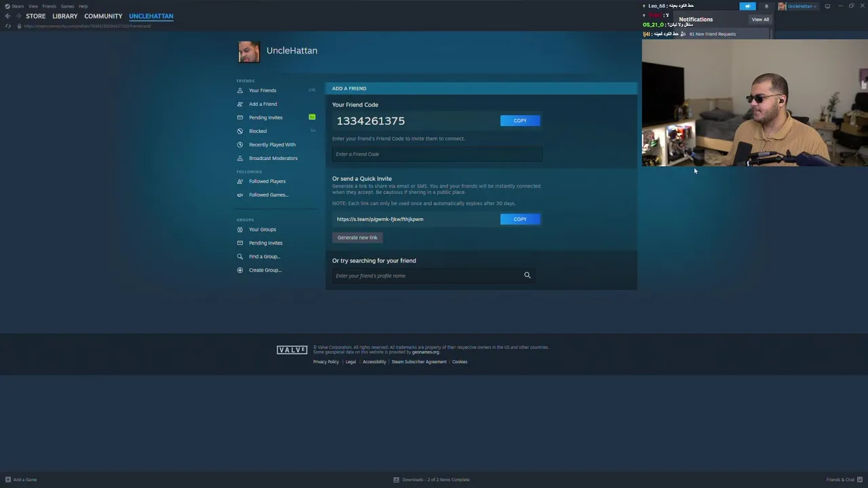Click the search magnifier icon
This screenshot has height=488, width=868.
coord(528,275)
